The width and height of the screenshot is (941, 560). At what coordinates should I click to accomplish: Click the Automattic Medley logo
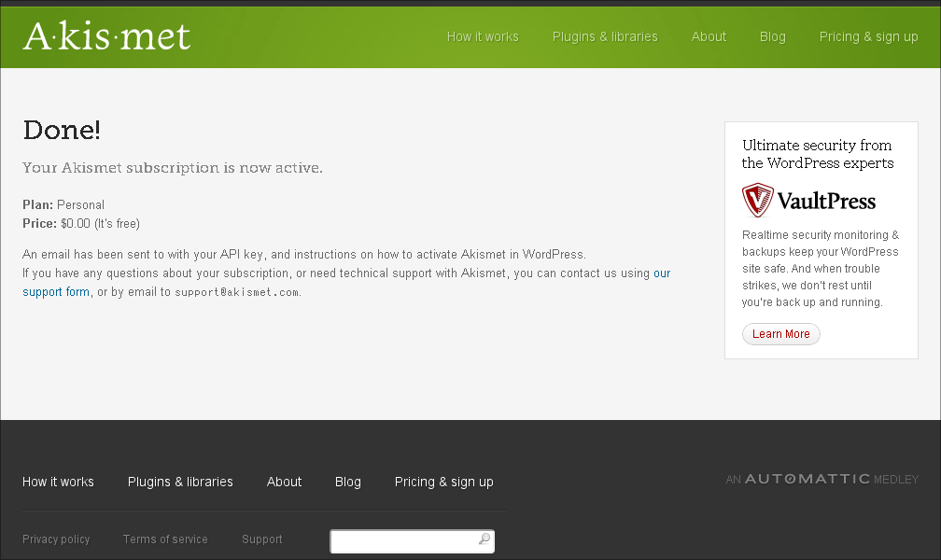pyautogui.click(x=822, y=479)
